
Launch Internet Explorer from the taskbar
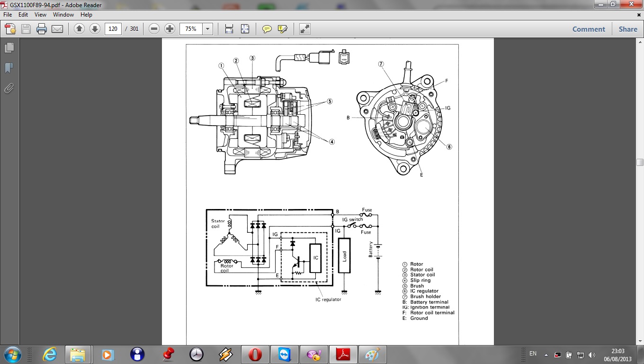[x=49, y=355]
